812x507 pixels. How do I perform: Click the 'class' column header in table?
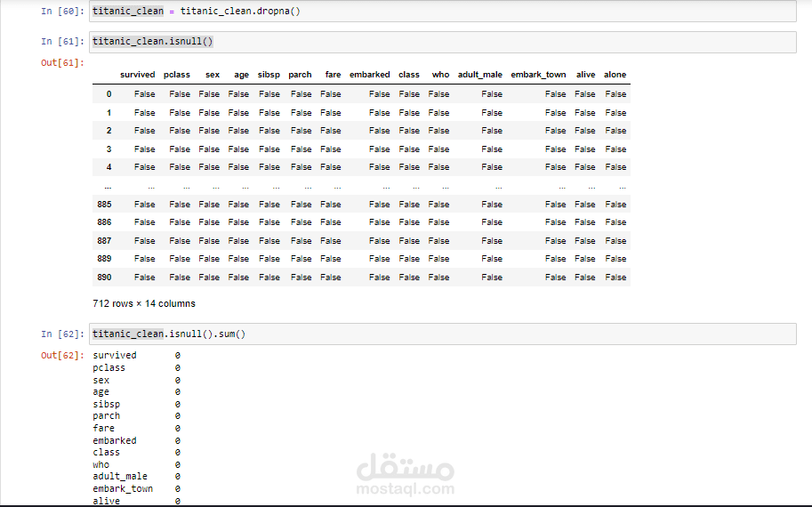point(409,75)
